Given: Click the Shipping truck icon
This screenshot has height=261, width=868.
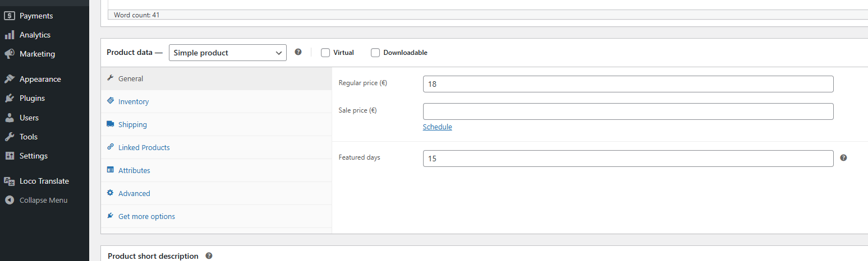Looking at the screenshot, I should click(111, 124).
